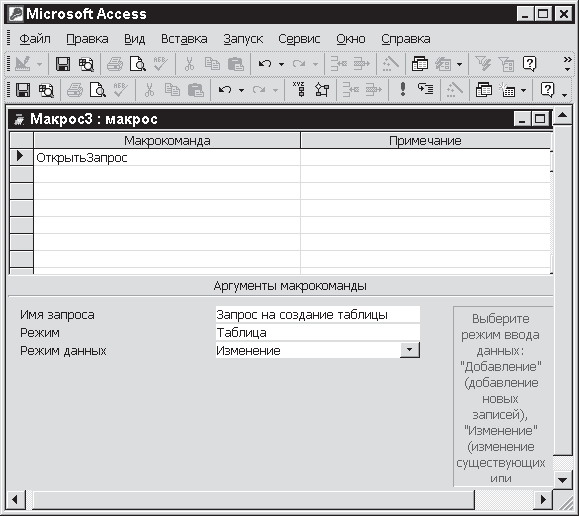579x516 pixels.
Task: Open the Запуск menu
Action: coord(243,39)
